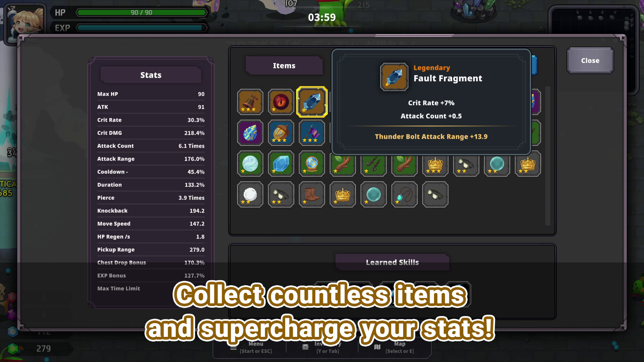Select the highlighted Fault Fragment crystal icon
Image resolution: width=644 pixels, height=362 pixels.
pos(312,102)
